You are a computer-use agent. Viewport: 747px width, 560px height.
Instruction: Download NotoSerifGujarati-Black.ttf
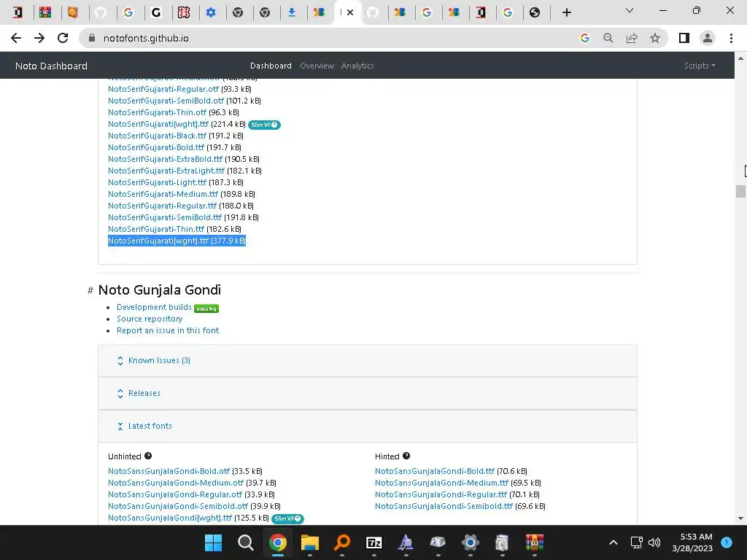coord(158,136)
